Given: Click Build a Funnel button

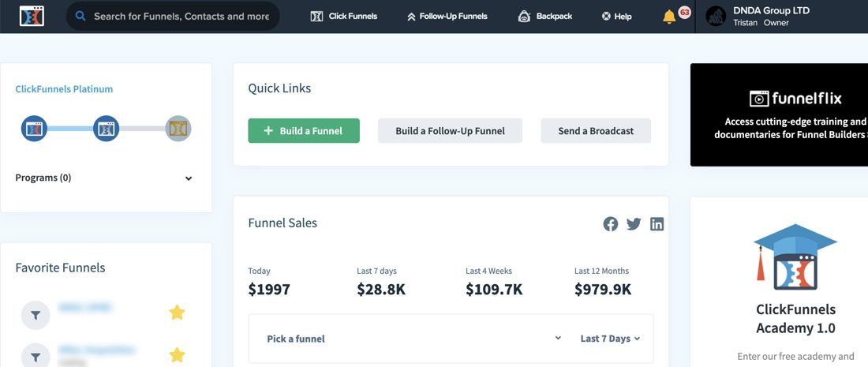Looking at the screenshot, I should (x=304, y=131).
